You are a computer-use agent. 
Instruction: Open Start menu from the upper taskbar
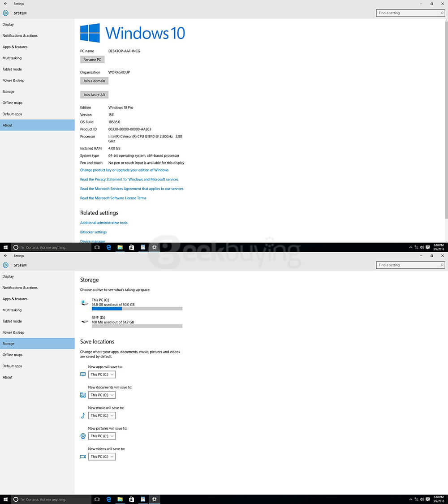pos(5,247)
